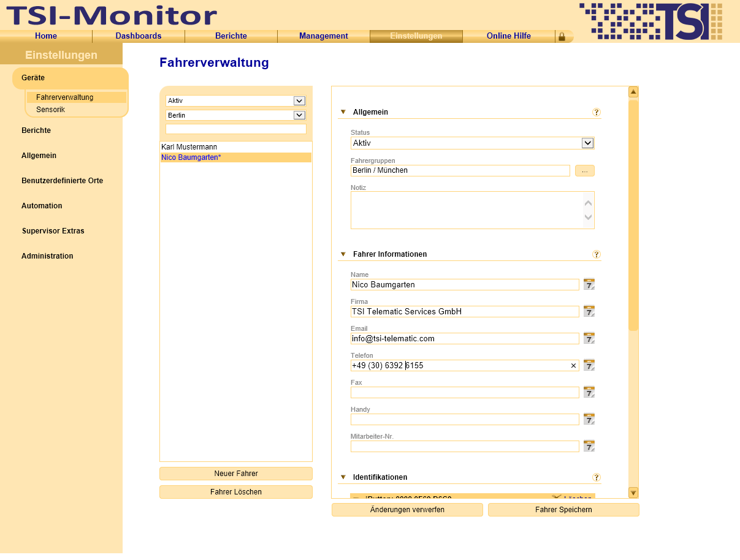Open Berichte in the settings sidebar
Viewport: 740px width, 560px height.
point(36,131)
